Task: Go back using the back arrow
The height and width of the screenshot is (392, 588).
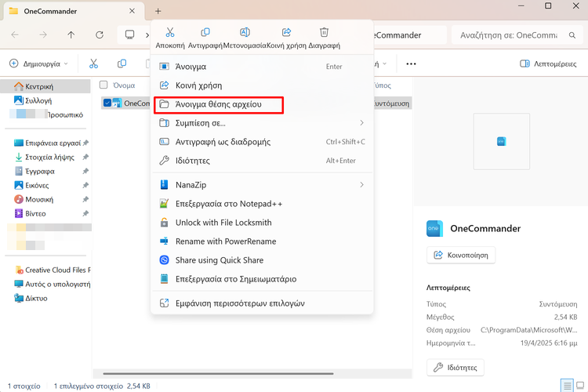Action: point(15,34)
